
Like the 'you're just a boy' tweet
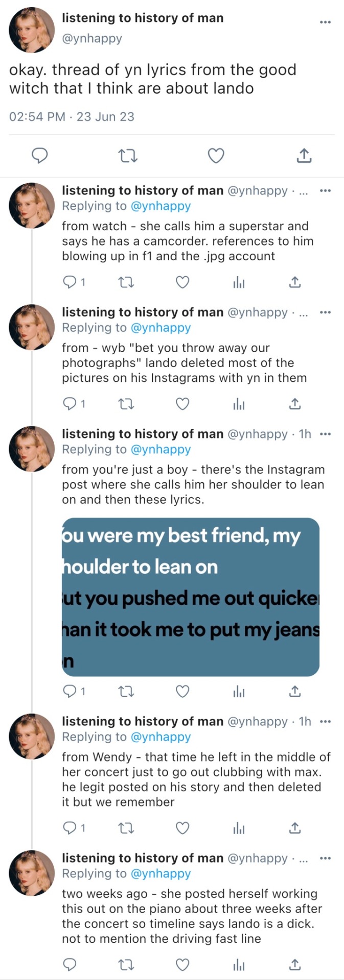(x=182, y=692)
